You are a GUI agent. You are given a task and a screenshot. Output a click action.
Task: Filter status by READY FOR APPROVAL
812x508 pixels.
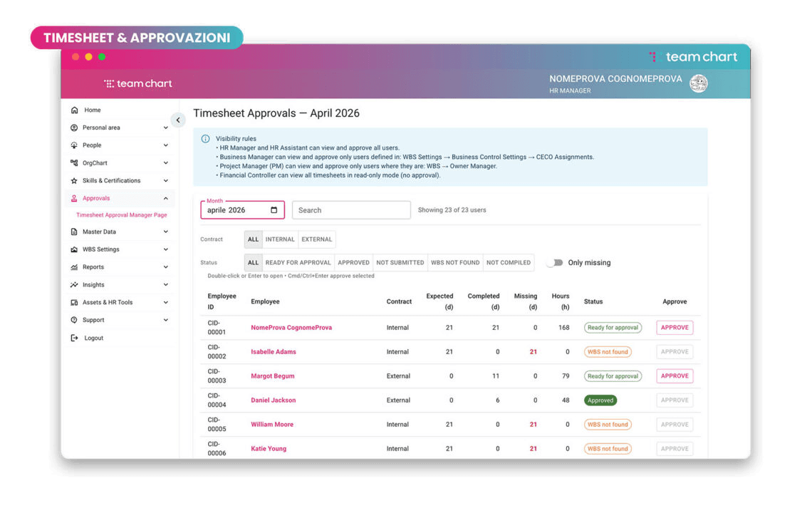pos(298,262)
